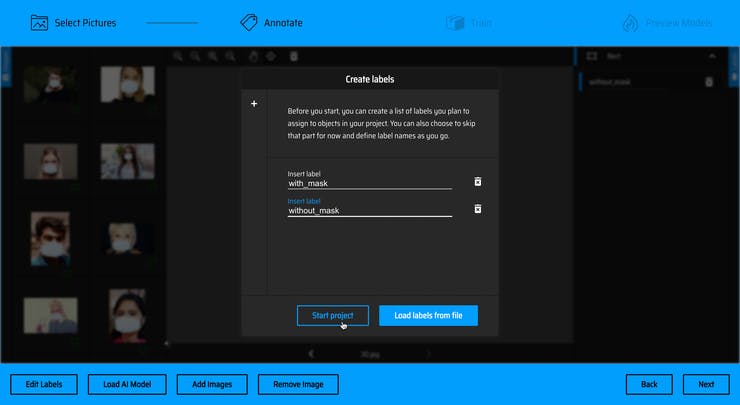Screen dimensions: 740x405
Task: Click the Annotate tag icon
Action: coord(249,22)
